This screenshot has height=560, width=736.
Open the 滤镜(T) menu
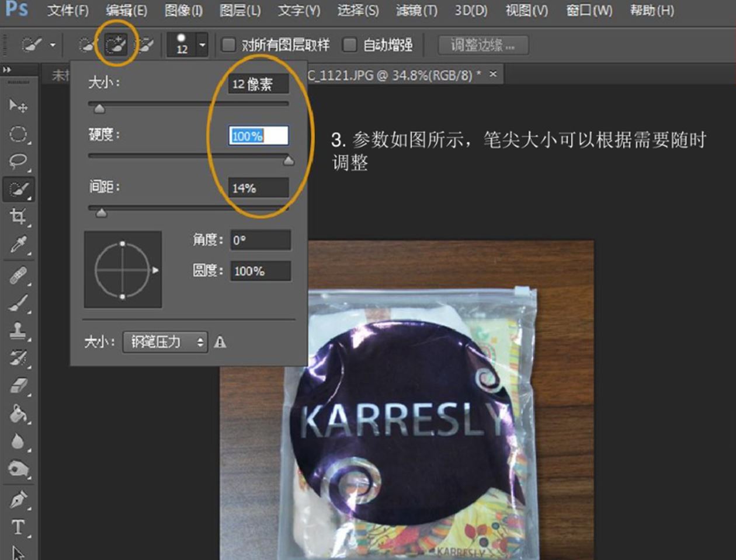416,11
